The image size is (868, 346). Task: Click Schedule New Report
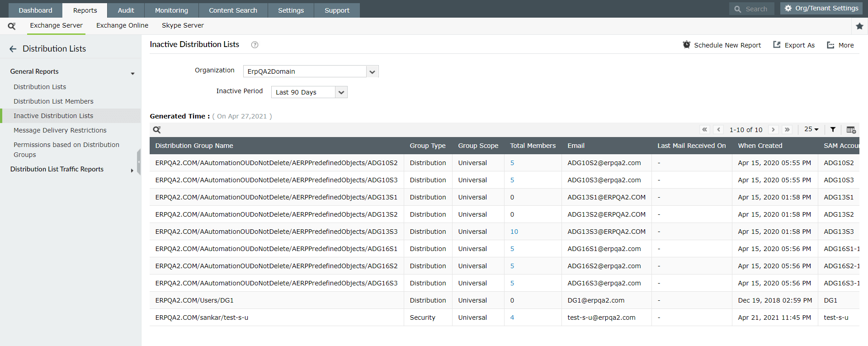[722, 45]
